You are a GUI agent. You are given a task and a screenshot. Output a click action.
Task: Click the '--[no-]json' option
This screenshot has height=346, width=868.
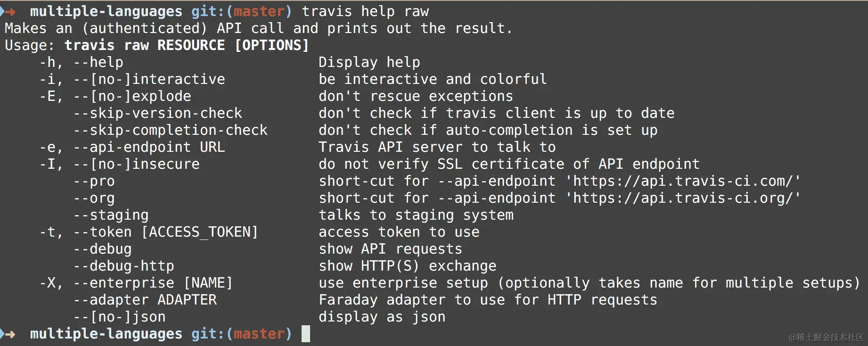point(120,317)
